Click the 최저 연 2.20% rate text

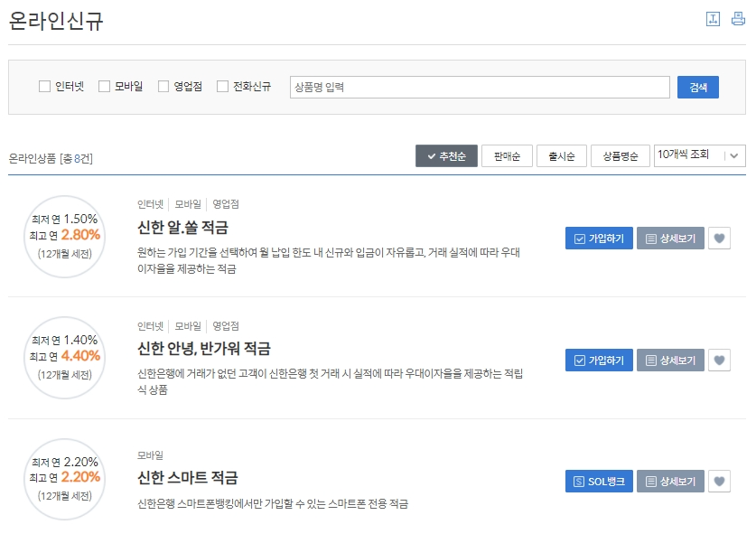[65, 462]
